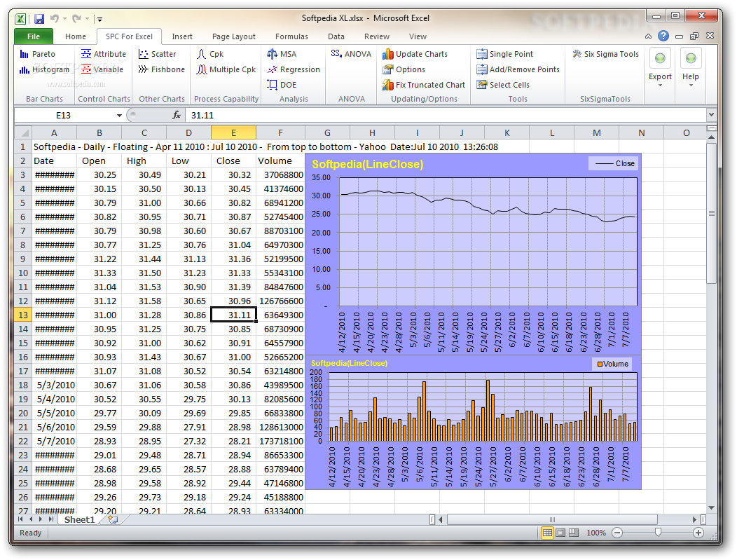The width and height of the screenshot is (737, 560).
Task: Open Regression analysis
Action: [294, 69]
